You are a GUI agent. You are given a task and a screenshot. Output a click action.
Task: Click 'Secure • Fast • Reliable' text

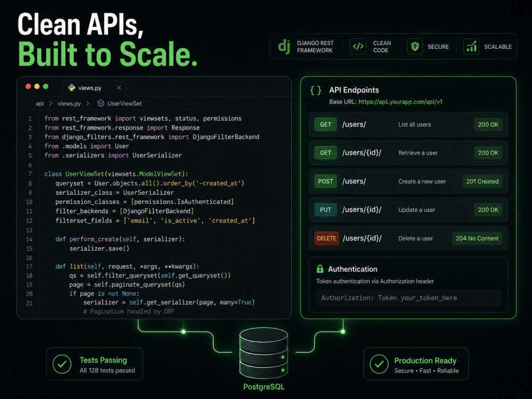click(426, 370)
